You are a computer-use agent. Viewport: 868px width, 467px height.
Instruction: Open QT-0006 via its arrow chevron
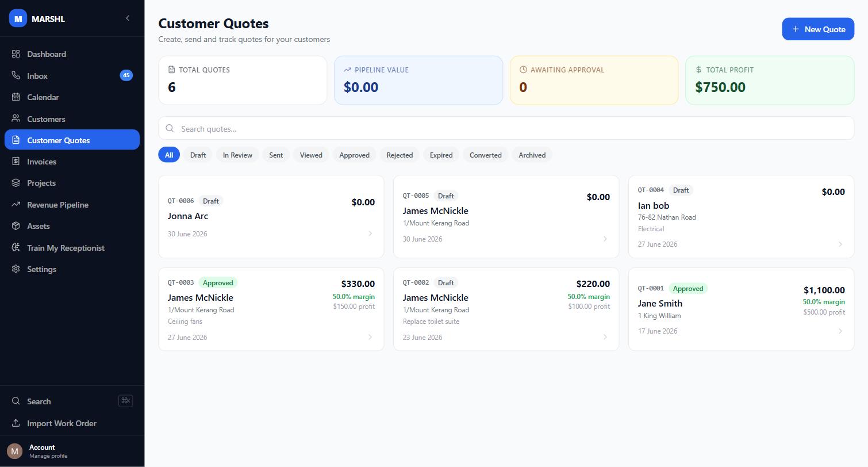point(370,234)
